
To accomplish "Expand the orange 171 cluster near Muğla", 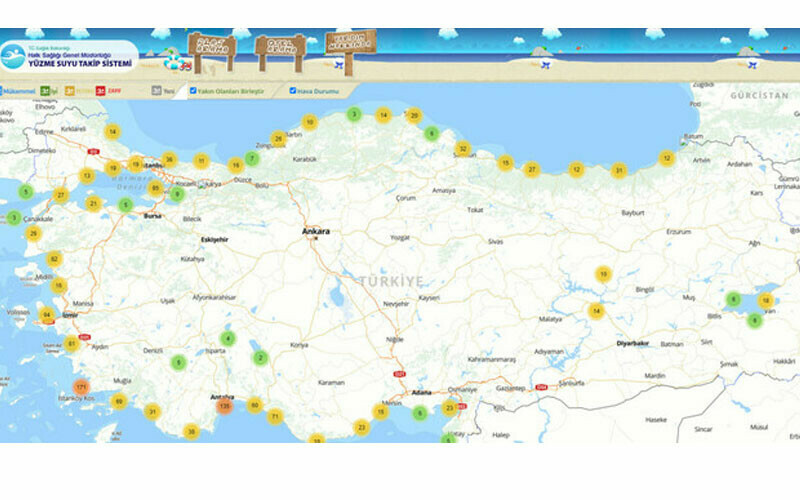I will (x=82, y=388).
